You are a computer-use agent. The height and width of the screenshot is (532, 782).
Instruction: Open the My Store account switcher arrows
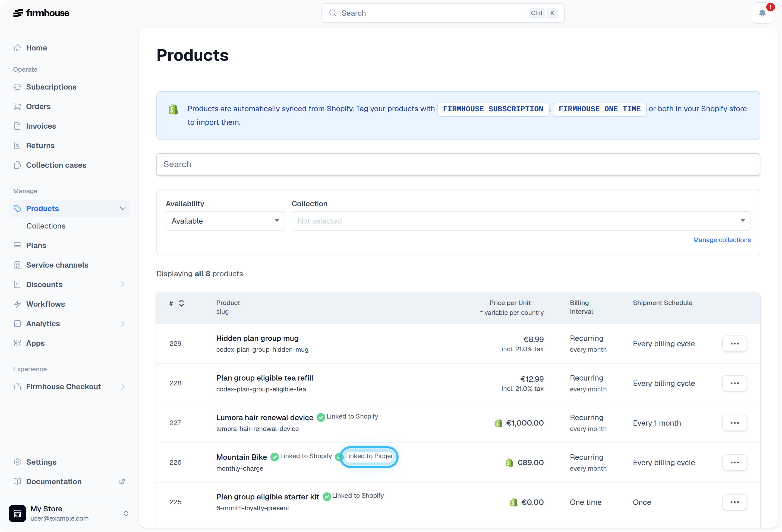[x=126, y=513]
